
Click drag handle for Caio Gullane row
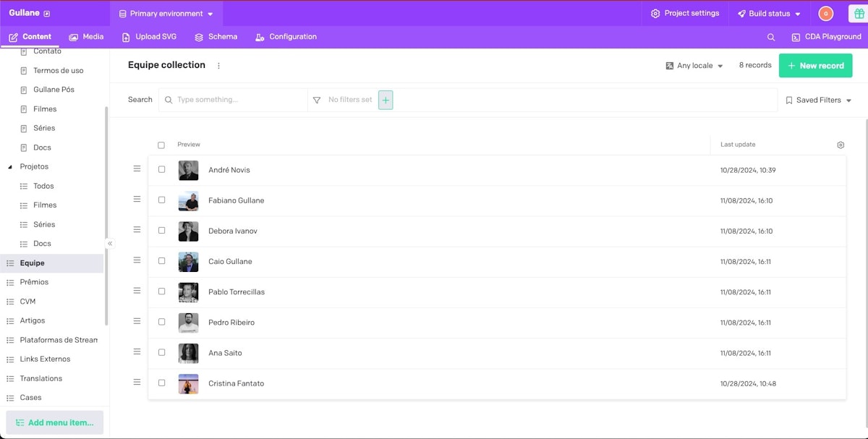(x=137, y=260)
